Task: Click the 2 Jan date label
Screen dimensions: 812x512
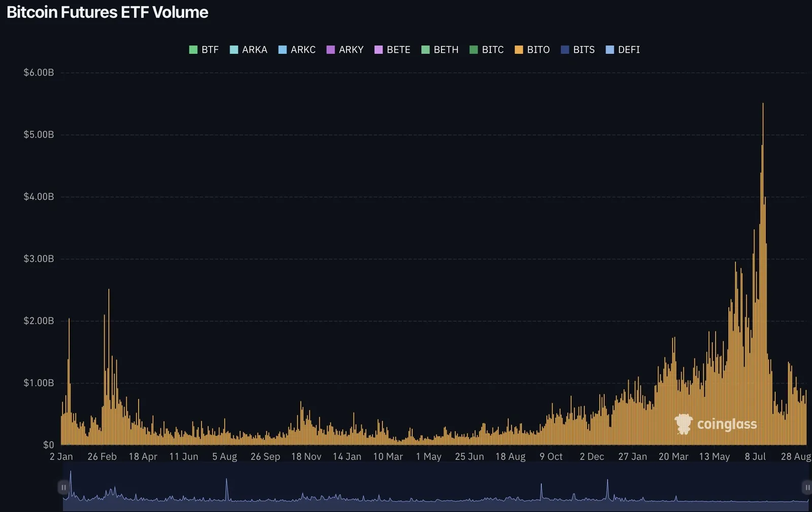Action: click(x=61, y=457)
